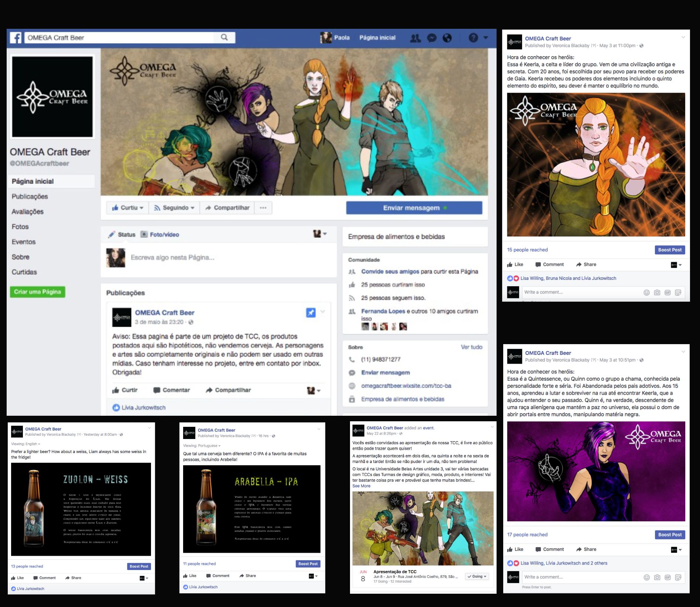700x607 pixels.
Task: Click sticker icon in Quinn post comment box
Action: coord(678,577)
